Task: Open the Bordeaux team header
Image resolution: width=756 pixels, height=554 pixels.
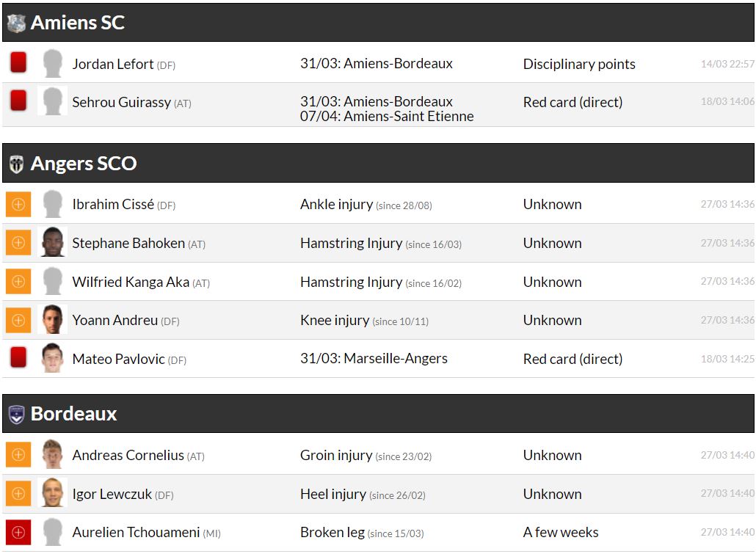Action: click(74, 414)
